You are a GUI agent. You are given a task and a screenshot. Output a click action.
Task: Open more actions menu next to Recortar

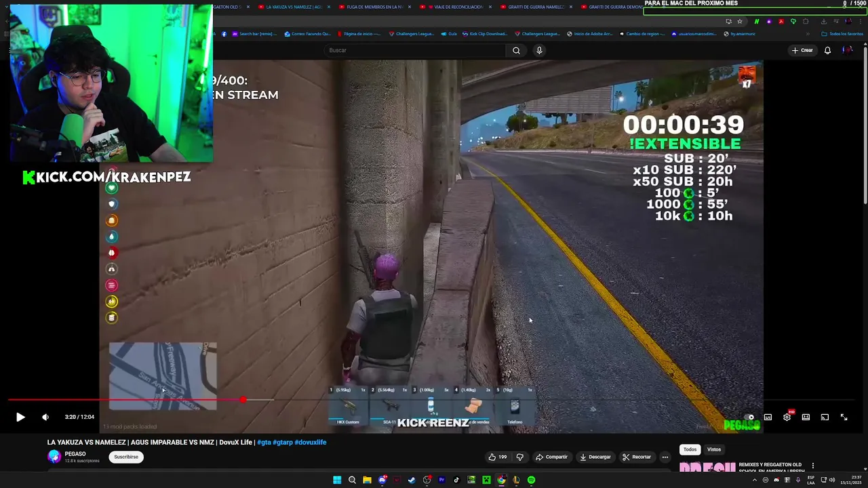[x=665, y=457]
